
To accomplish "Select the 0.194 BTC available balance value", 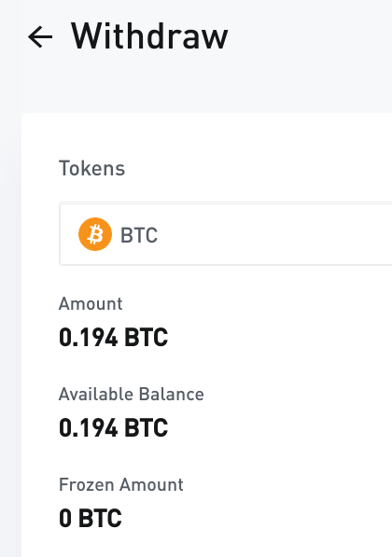I will [113, 427].
